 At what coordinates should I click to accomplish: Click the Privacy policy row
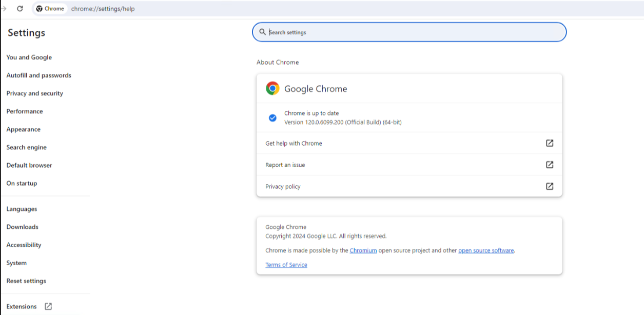tap(409, 186)
